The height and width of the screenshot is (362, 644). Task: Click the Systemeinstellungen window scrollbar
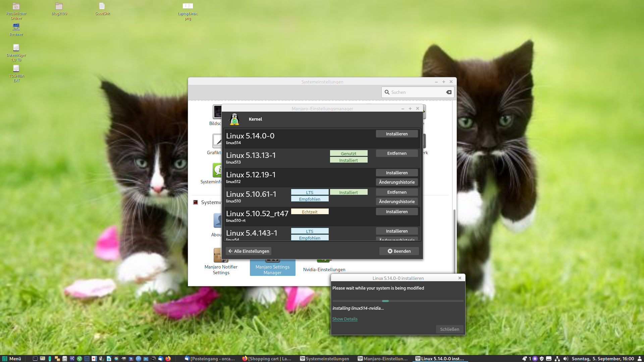click(454, 241)
